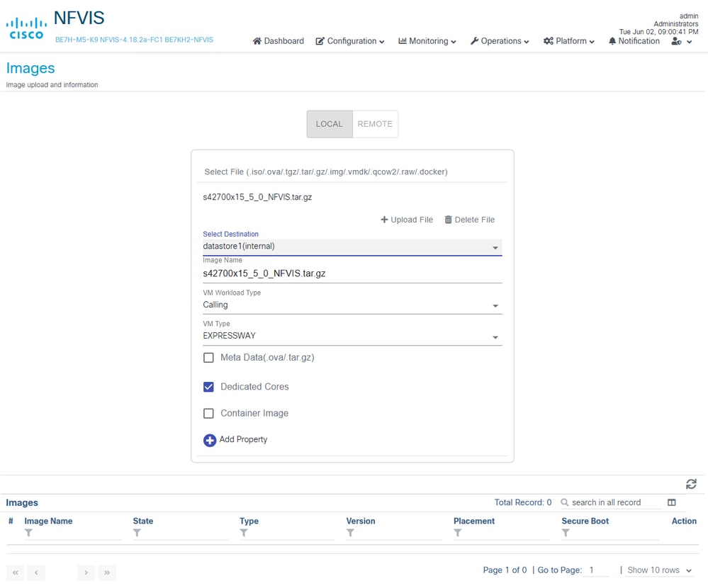
Task: Click the Version column filter icon
Action: [350, 533]
